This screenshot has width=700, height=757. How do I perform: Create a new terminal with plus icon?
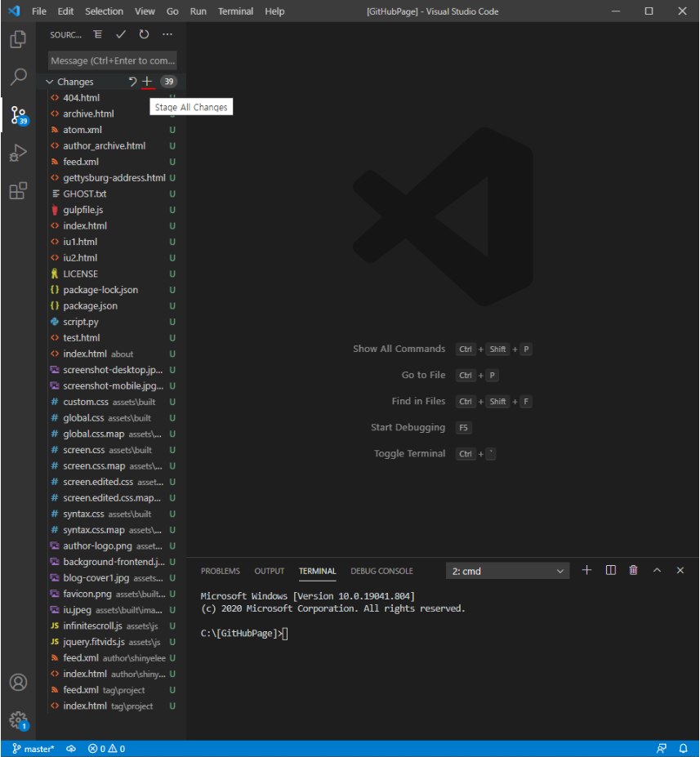tap(586, 570)
